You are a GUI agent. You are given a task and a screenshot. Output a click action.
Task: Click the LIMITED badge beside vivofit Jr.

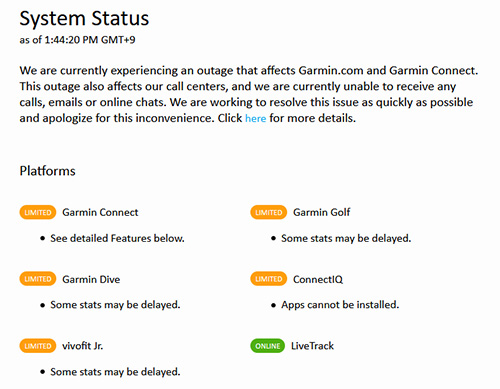[x=38, y=346]
